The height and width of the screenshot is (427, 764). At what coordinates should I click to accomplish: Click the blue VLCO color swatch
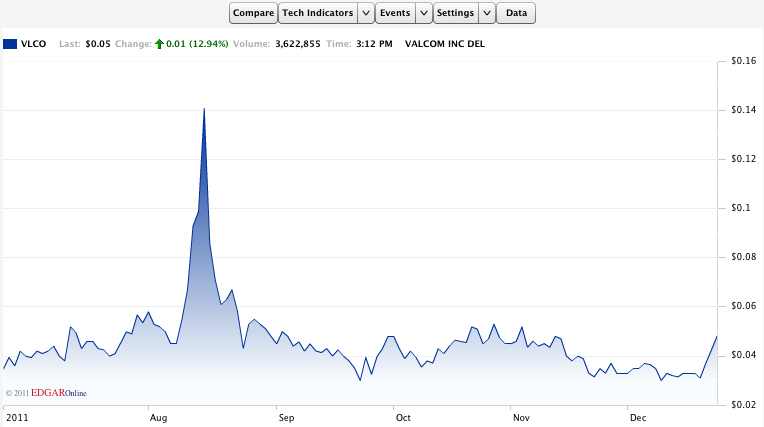[10, 44]
